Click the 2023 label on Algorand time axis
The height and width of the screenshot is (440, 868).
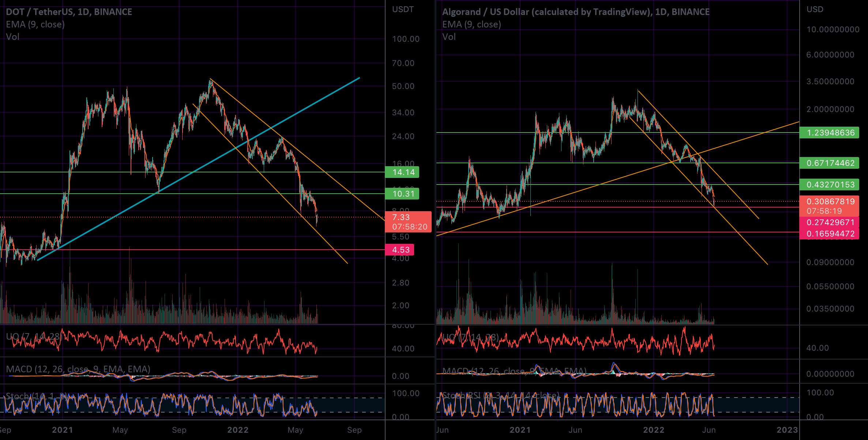click(x=787, y=430)
